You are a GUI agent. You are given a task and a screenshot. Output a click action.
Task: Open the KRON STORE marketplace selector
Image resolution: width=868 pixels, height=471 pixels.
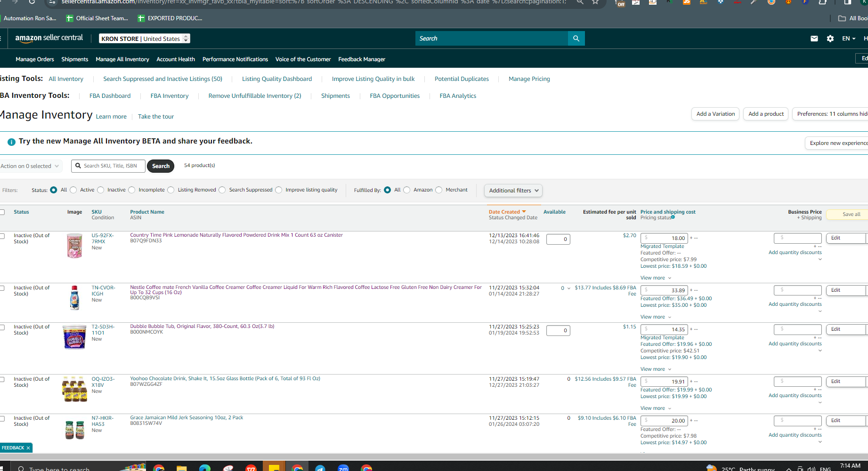click(x=145, y=39)
